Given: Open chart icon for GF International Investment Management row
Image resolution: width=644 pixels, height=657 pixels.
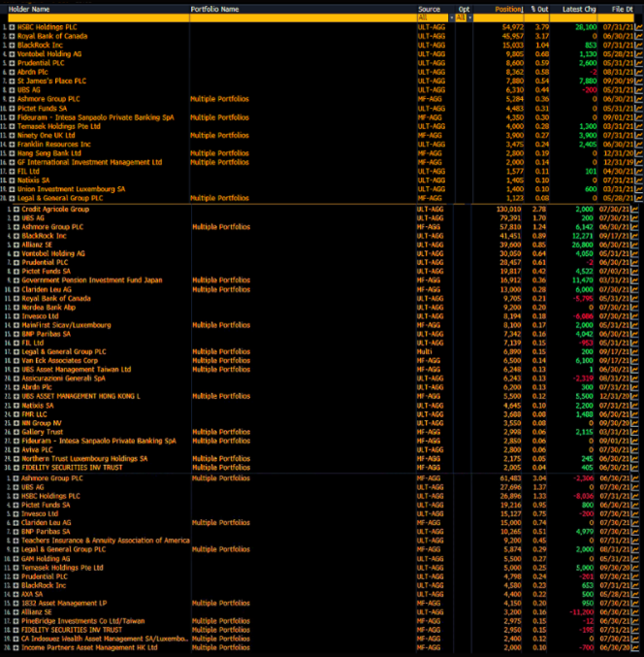Looking at the screenshot, I should click(639, 163).
